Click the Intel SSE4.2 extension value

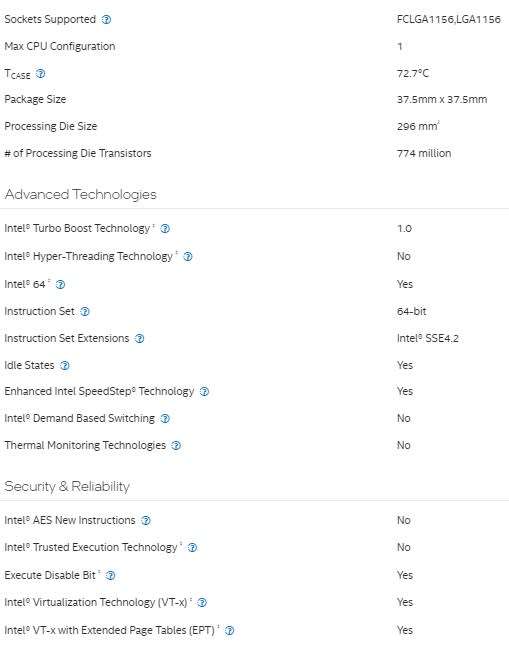428,339
